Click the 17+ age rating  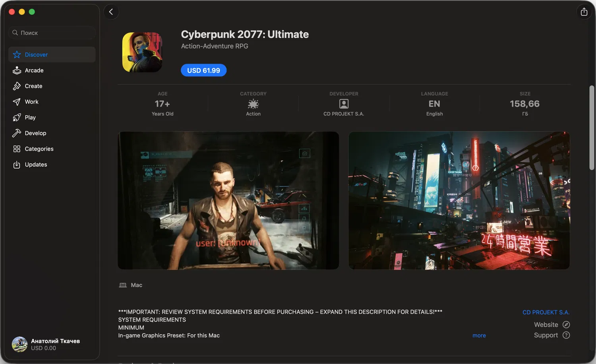pos(163,104)
